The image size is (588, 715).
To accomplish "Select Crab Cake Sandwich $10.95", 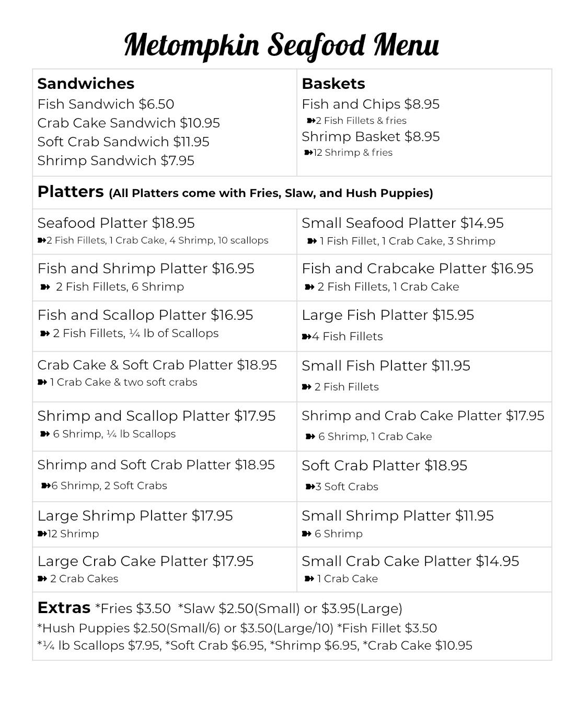I will click(x=129, y=123).
